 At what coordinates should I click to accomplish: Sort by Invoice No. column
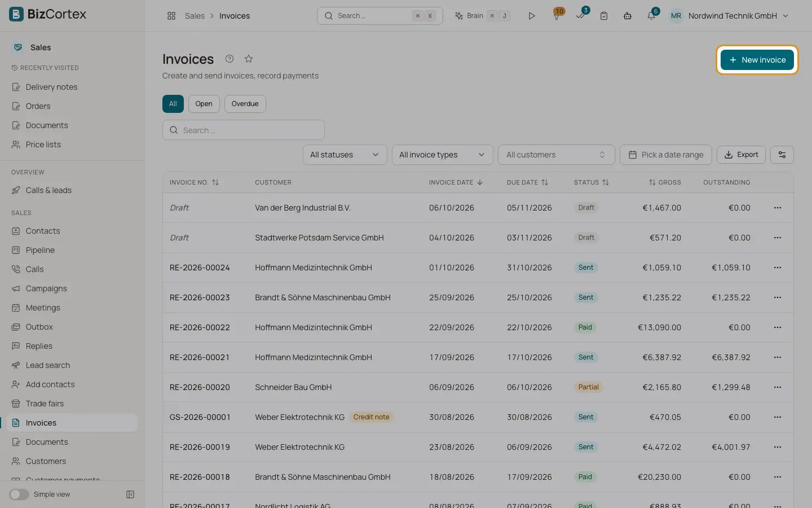point(194,182)
